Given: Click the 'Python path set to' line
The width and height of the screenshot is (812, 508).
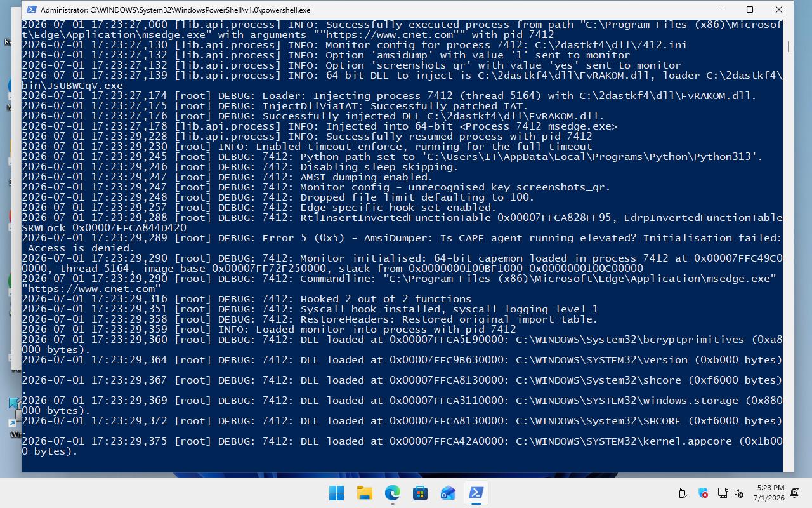Looking at the screenshot, I should coord(392,157).
